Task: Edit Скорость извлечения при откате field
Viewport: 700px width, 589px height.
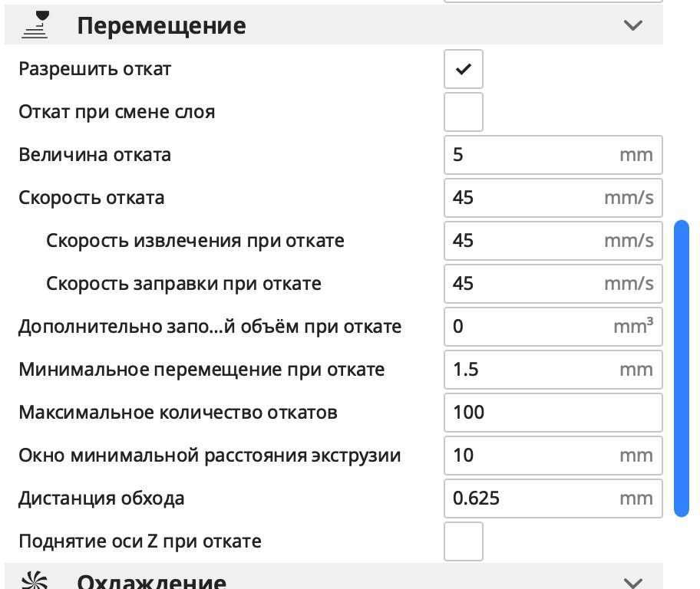Action: point(553,241)
